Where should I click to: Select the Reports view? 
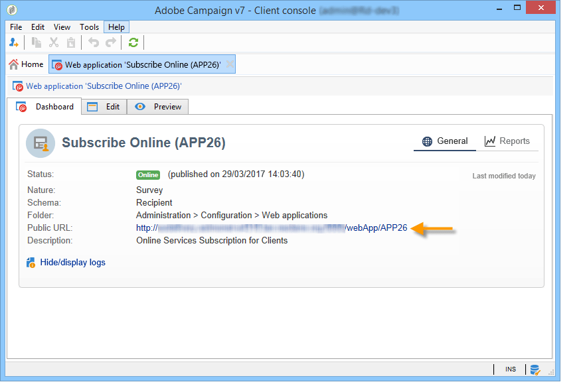[515, 141]
